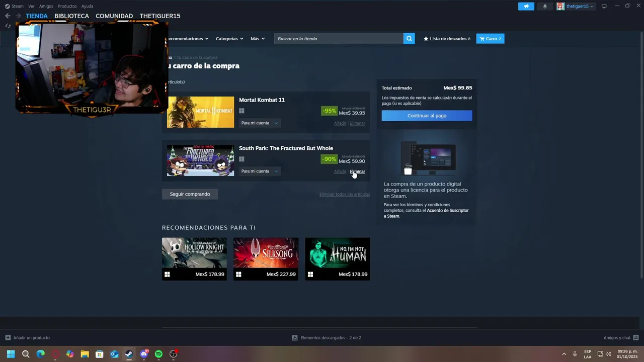The image size is (644, 362).
Task: Open the Amigos menu
Action: click(x=46, y=6)
